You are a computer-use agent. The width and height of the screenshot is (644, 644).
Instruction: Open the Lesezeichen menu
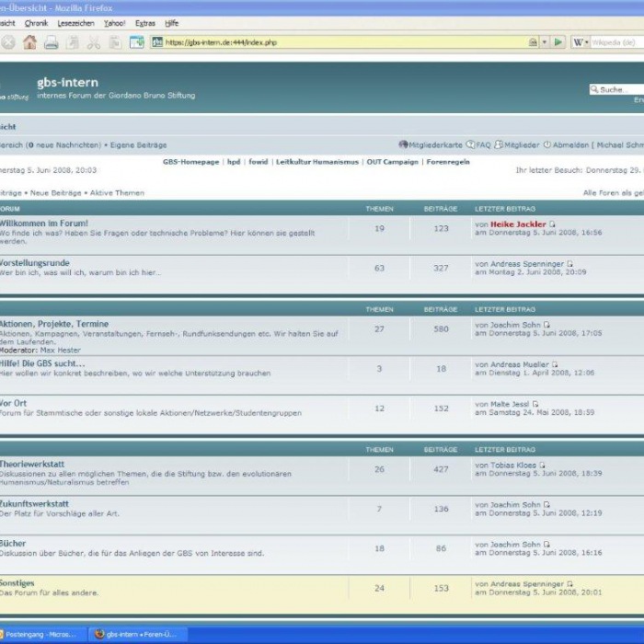click(75, 23)
